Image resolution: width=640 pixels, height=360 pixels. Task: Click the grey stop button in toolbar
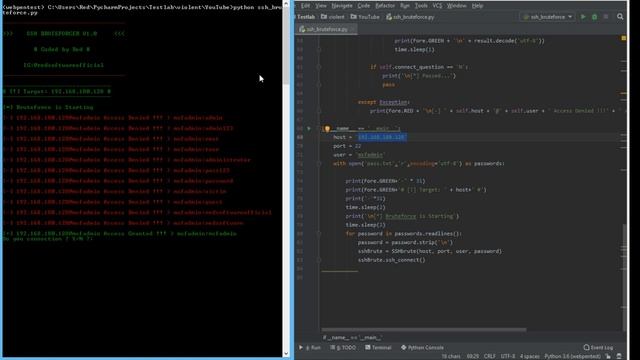(x=606, y=17)
